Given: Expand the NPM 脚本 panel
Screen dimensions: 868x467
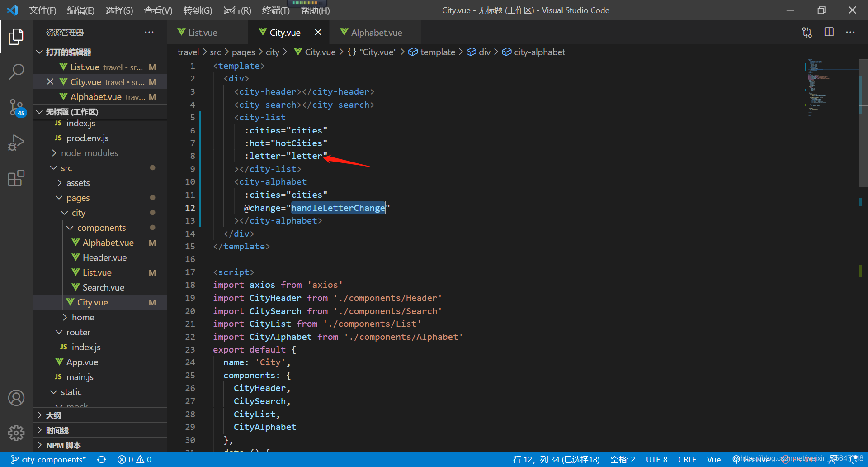Looking at the screenshot, I should pyautogui.click(x=99, y=445).
